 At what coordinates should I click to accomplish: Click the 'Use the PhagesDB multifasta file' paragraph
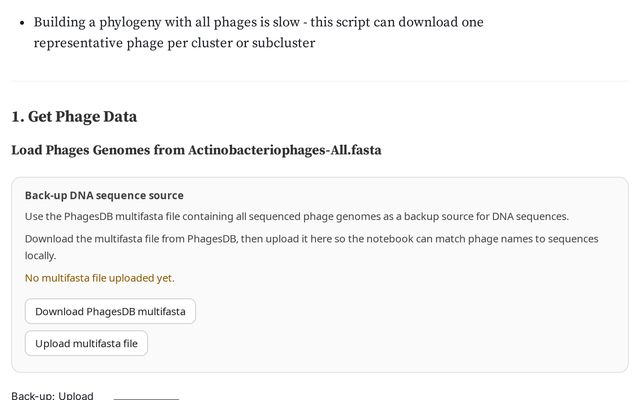pyautogui.click(x=200, y=216)
